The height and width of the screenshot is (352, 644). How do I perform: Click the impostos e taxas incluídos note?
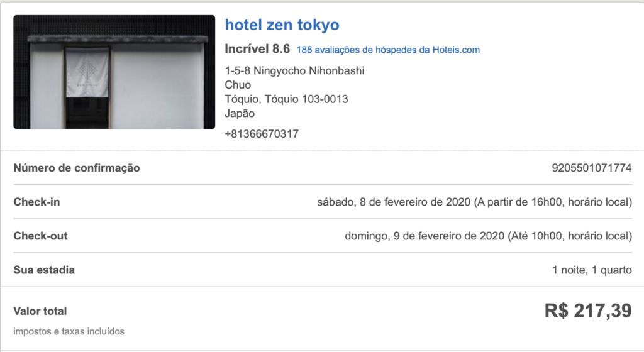pyautogui.click(x=69, y=331)
